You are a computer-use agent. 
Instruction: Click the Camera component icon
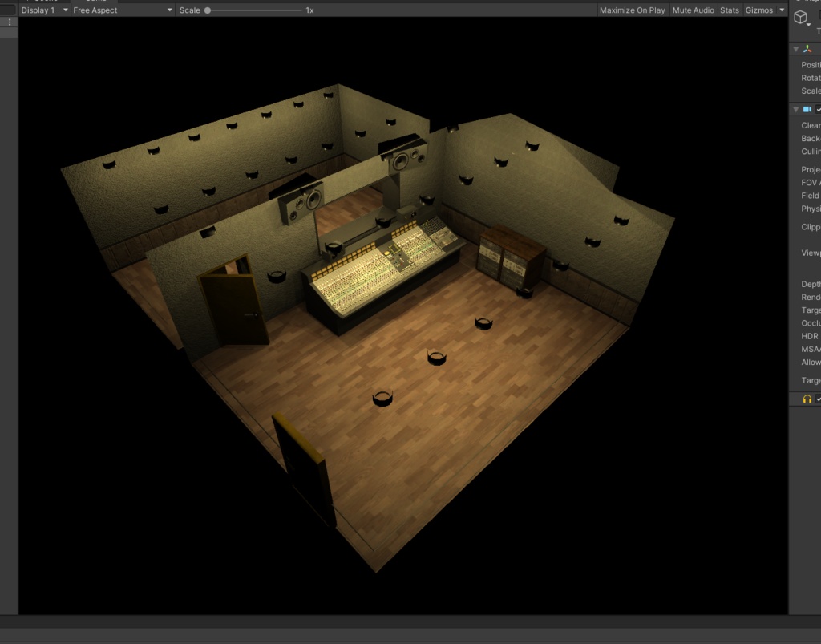(x=807, y=109)
